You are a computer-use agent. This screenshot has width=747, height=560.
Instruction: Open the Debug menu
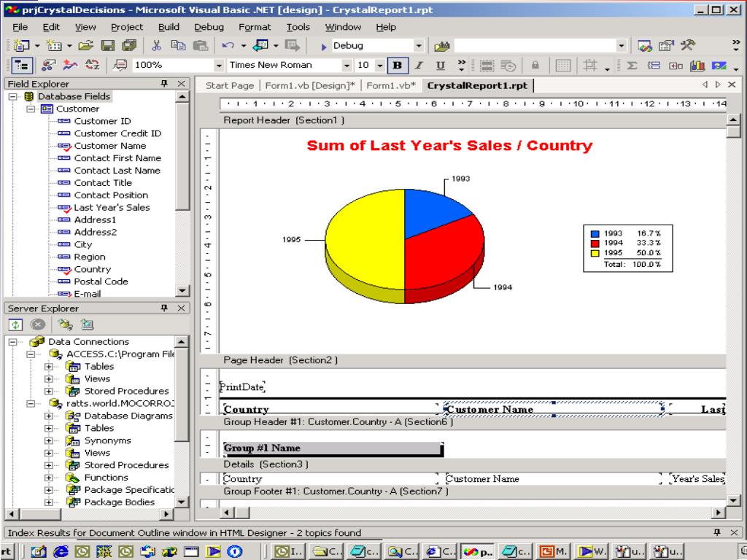pyautogui.click(x=209, y=27)
